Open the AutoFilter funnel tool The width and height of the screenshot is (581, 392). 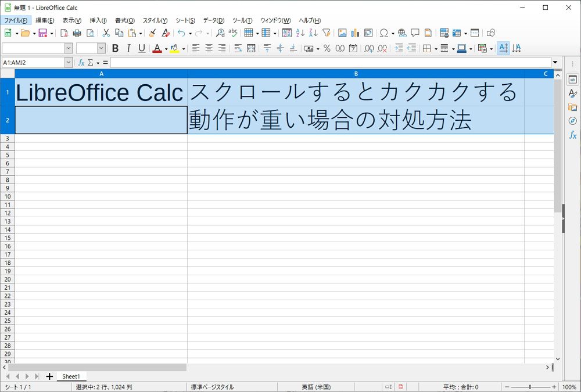tap(327, 33)
